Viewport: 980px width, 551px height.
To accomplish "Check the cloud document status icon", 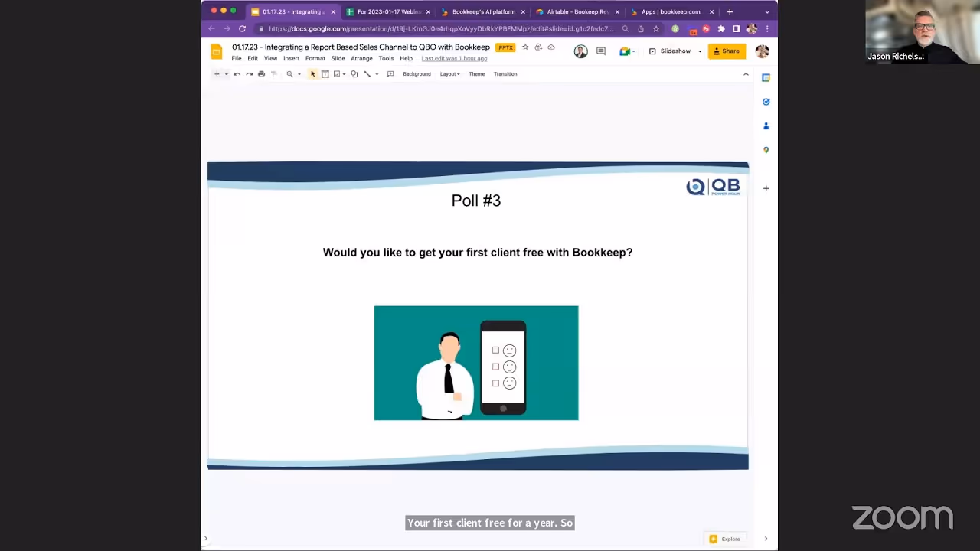I will click(551, 47).
